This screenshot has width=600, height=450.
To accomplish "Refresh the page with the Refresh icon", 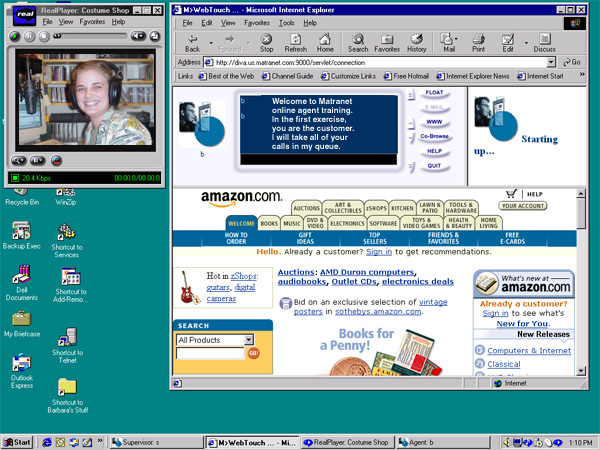I will coord(295,43).
